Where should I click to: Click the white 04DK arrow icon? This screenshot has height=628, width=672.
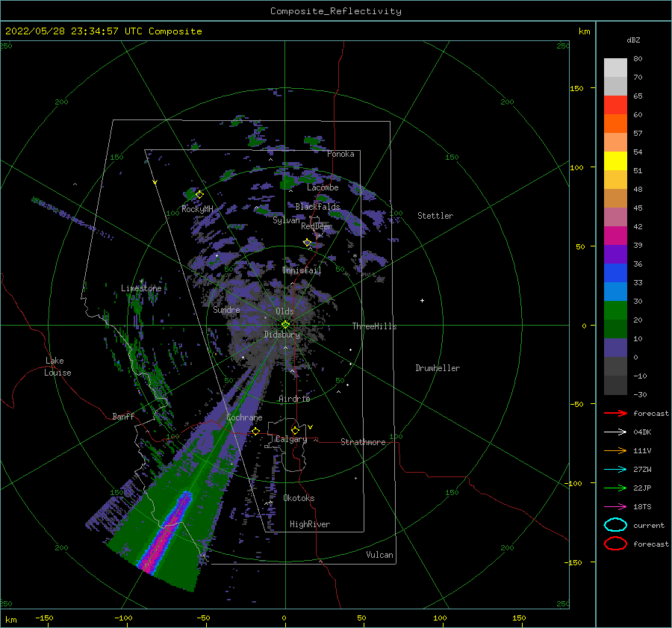(x=615, y=432)
